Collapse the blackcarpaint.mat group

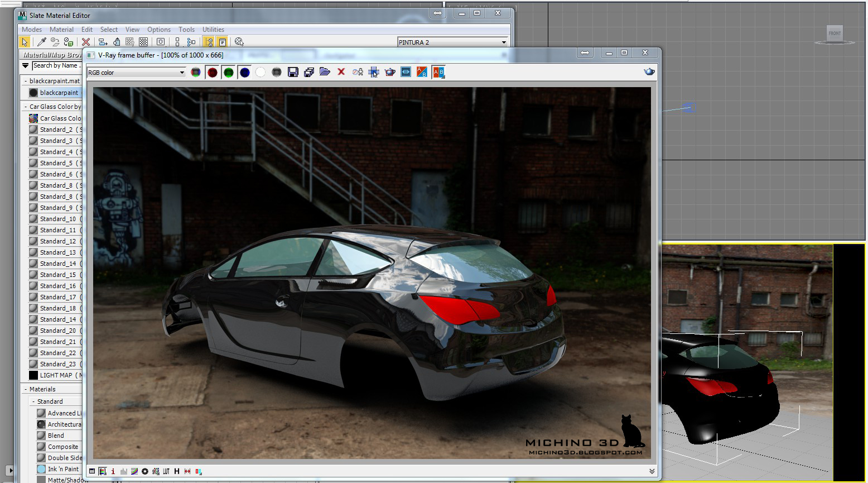(26, 81)
